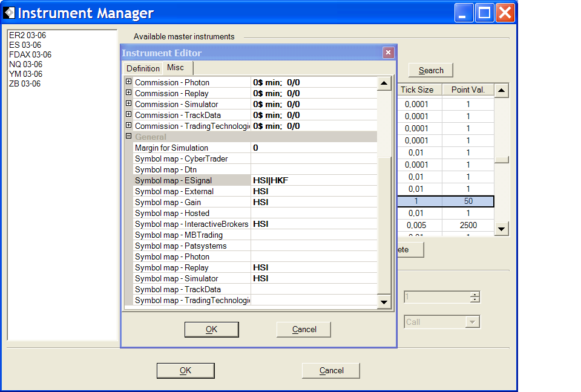Click the numeric spinner input field
This screenshot has height=392, width=581.
tap(437, 297)
